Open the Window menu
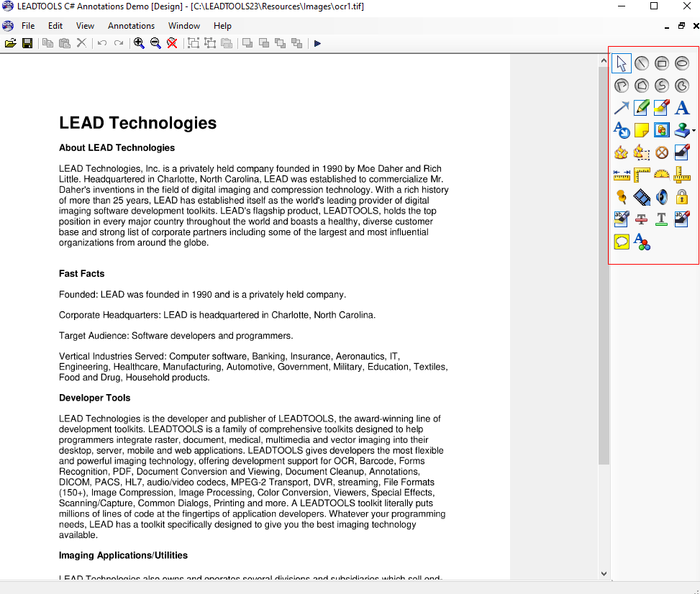Screen dimensions: 700x594 click(x=184, y=26)
